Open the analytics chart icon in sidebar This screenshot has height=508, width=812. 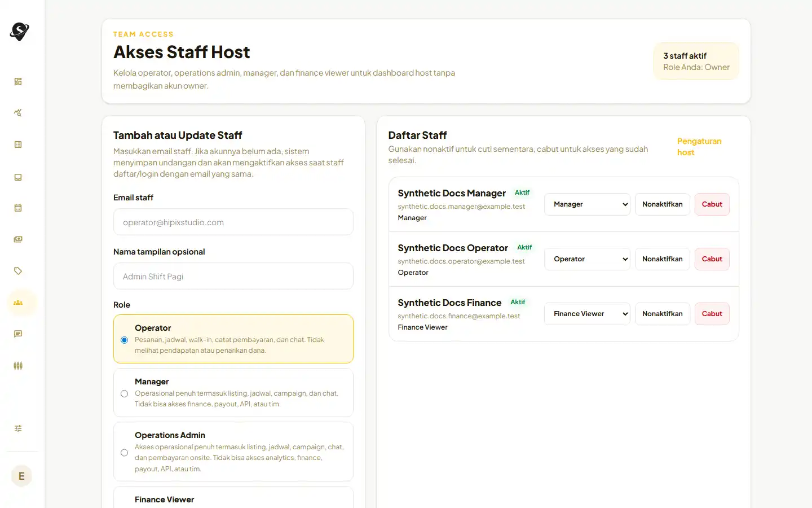[x=18, y=113]
